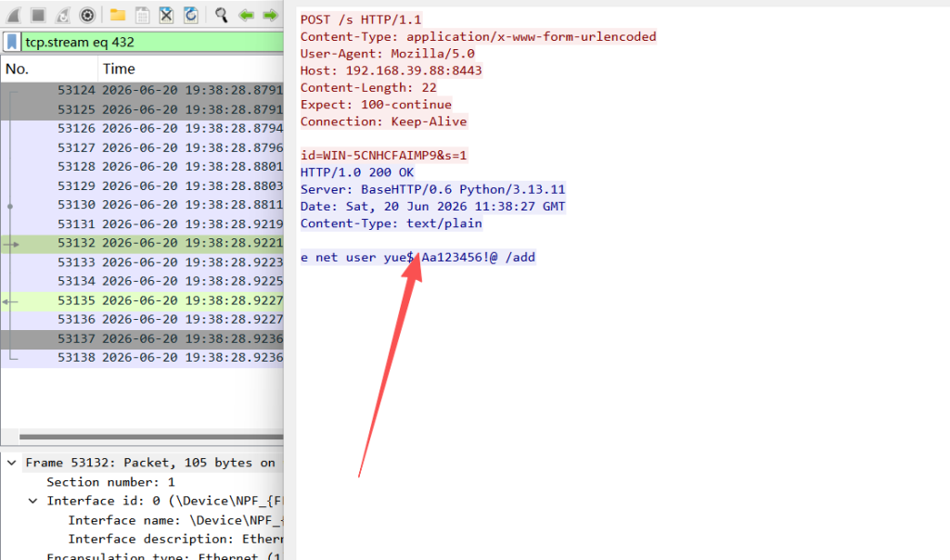Click the Content-Type application/x-www-form-urlencoded line
The image size is (950, 560).
click(x=478, y=36)
